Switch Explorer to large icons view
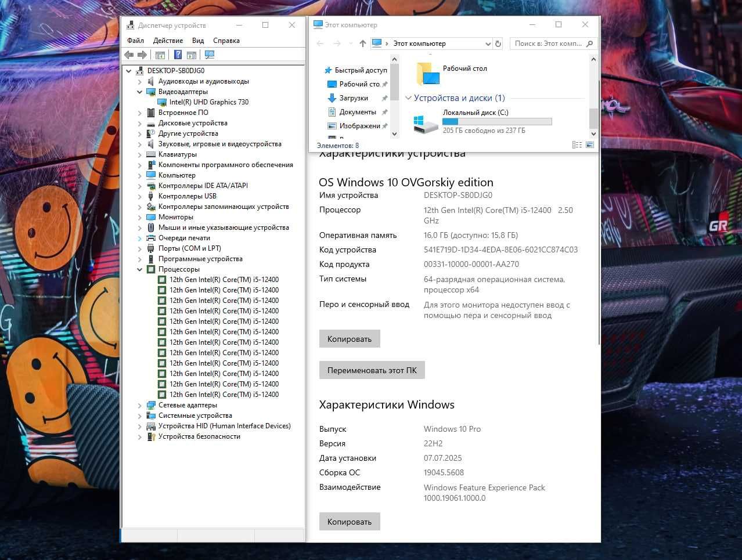This screenshot has height=560, width=742. [x=590, y=145]
